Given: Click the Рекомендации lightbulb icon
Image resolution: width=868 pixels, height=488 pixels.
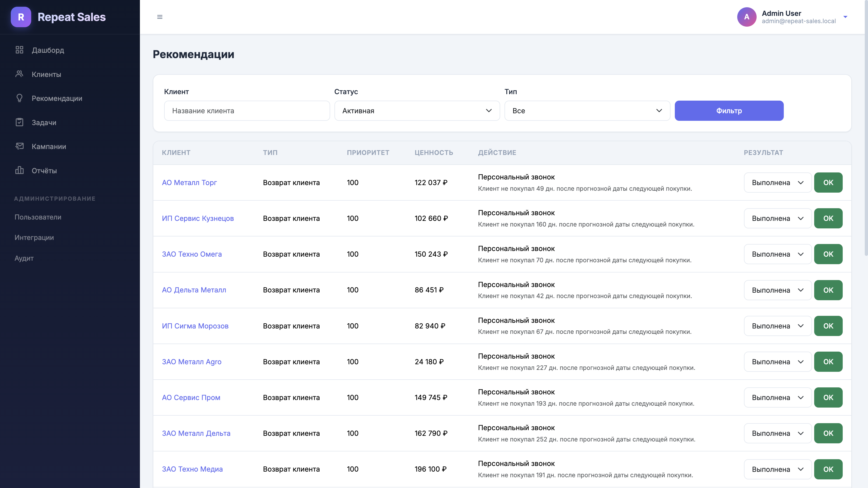Looking at the screenshot, I should pyautogui.click(x=20, y=98).
